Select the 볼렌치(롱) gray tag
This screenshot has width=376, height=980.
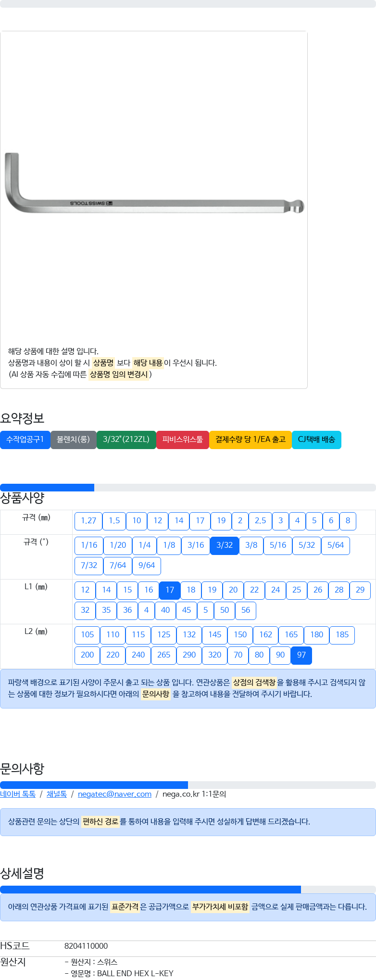[x=73, y=439]
